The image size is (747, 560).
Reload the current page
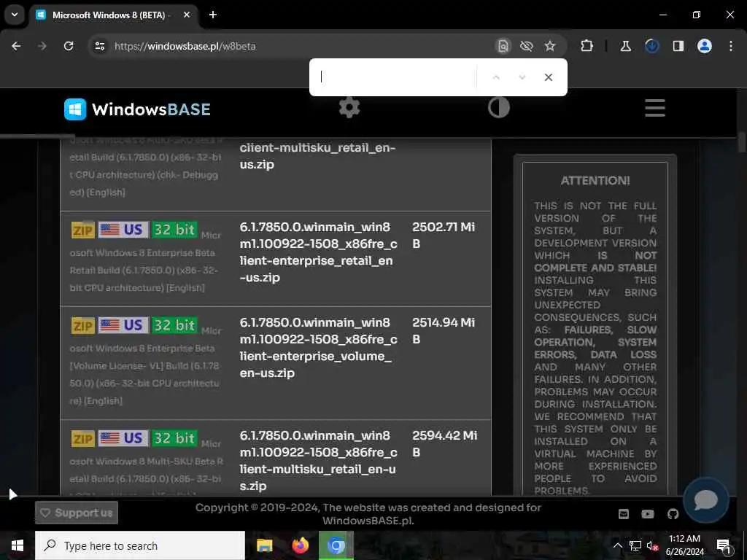click(x=69, y=46)
